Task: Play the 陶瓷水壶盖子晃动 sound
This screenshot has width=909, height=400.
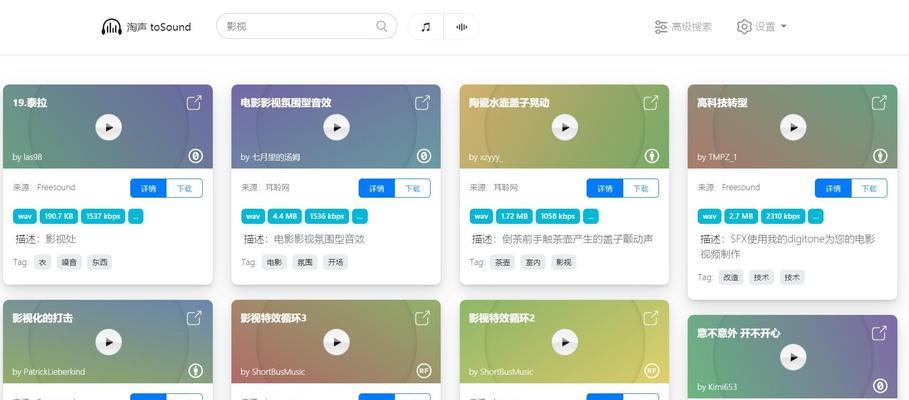Action: point(565,127)
